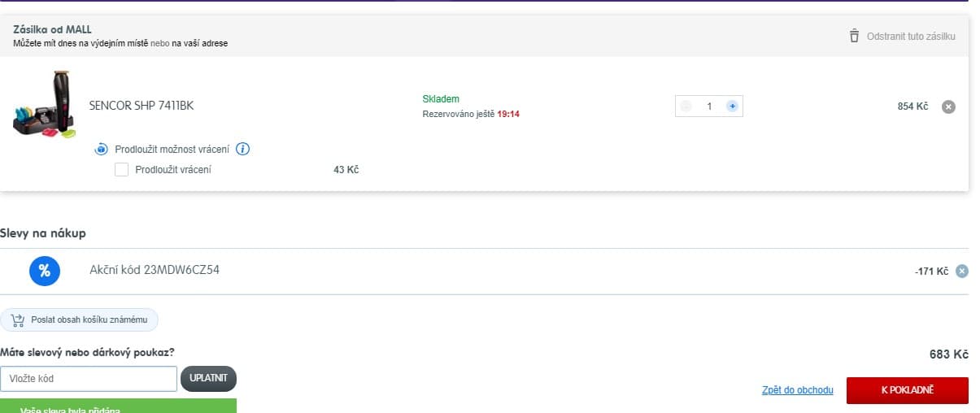The height and width of the screenshot is (413, 980).
Task: Click 'Rezervováno ještě 19:14' timer text
Action: (471, 114)
